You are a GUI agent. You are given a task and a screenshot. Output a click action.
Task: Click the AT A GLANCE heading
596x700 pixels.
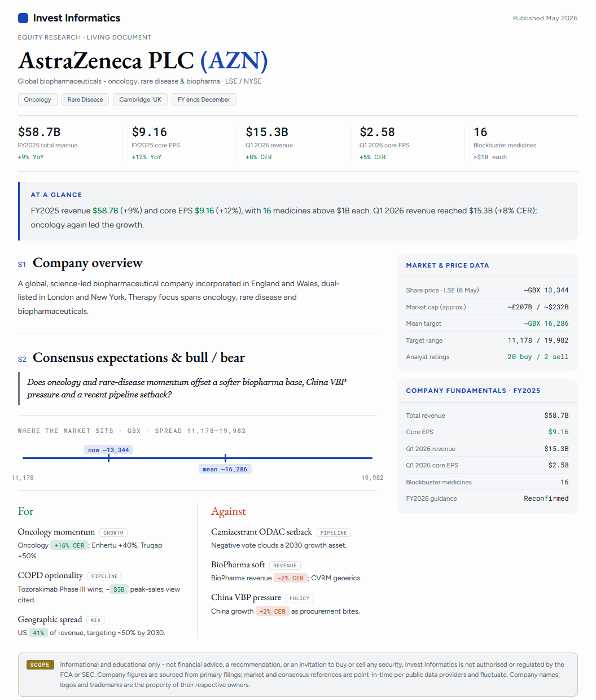point(56,195)
